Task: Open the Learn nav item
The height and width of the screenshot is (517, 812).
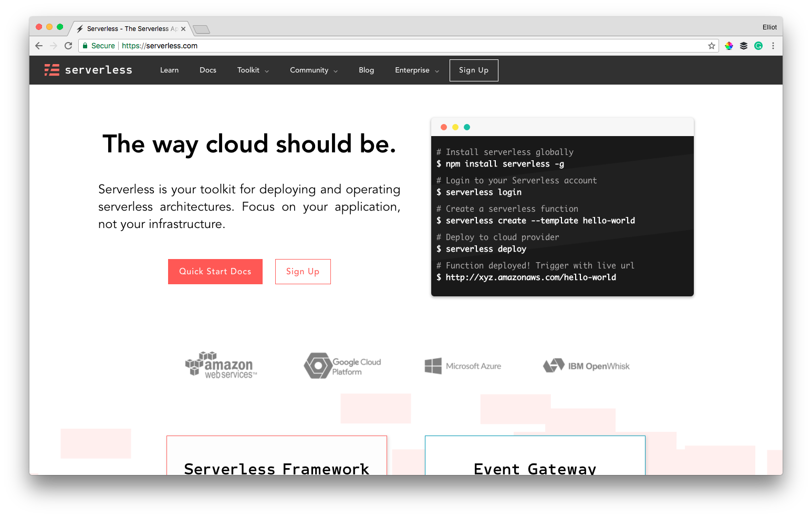Action: pos(169,70)
